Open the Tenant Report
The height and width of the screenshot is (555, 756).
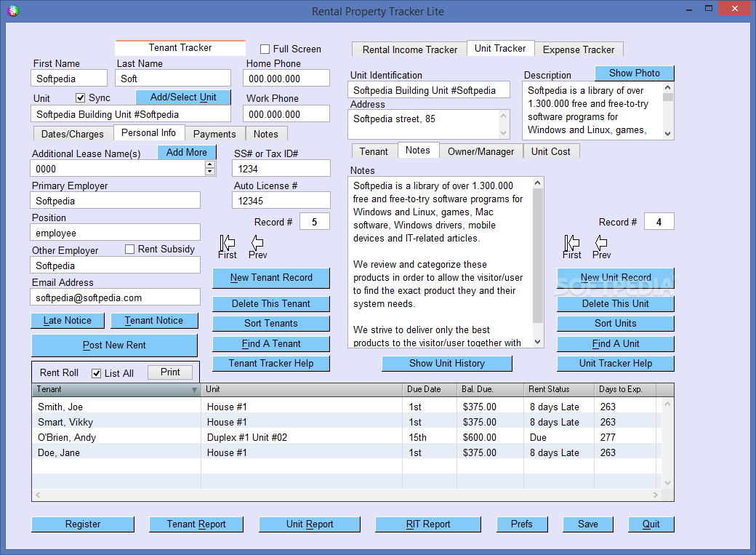(196, 524)
